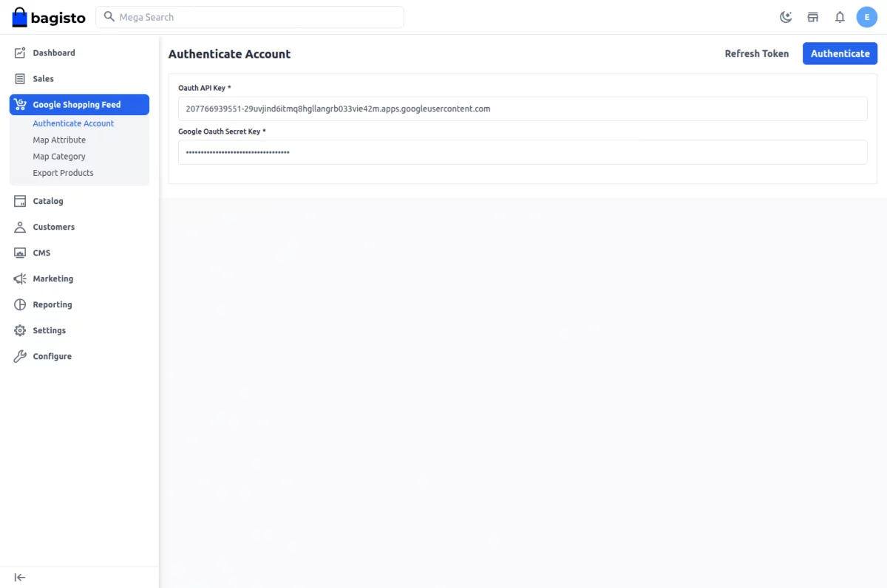Collapse the sidebar with arrow icon

pyautogui.click(x=20, y=578)
